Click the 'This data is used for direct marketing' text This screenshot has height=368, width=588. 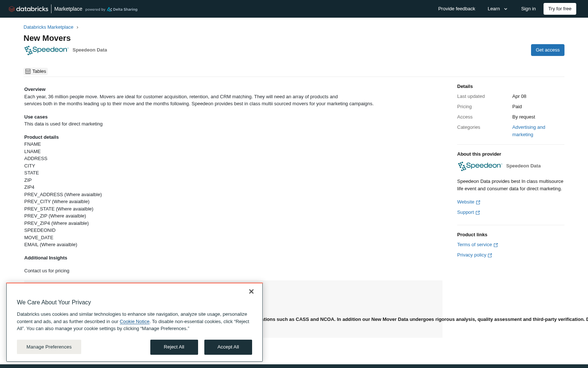63,124
